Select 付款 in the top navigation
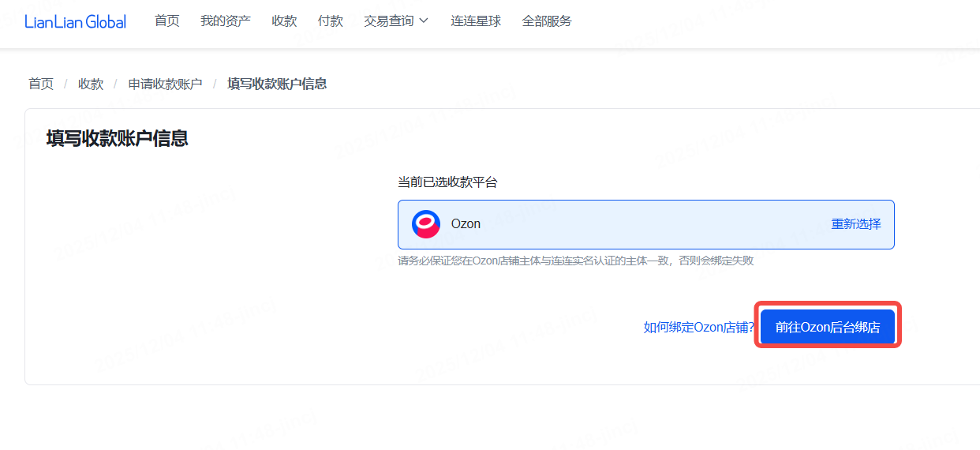 pos(331,21)
